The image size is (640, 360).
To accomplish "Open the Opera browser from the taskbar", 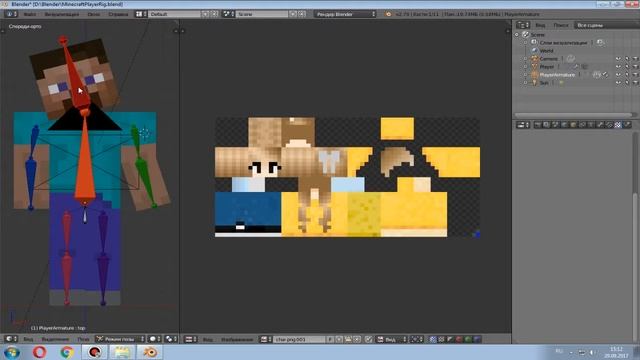I will pyautogui.click(x=40, y=352).
